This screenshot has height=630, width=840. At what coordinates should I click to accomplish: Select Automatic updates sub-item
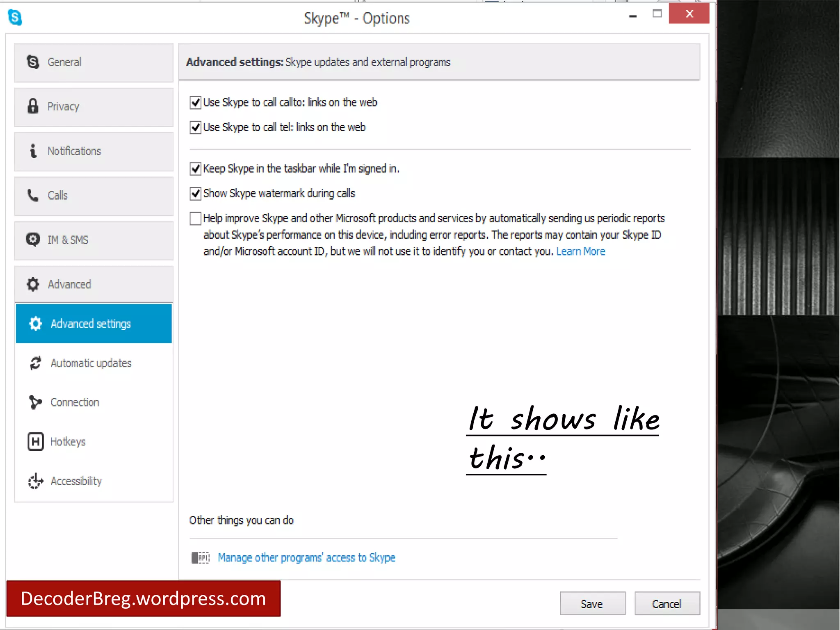pyautogui.click(x=94, y=363)
